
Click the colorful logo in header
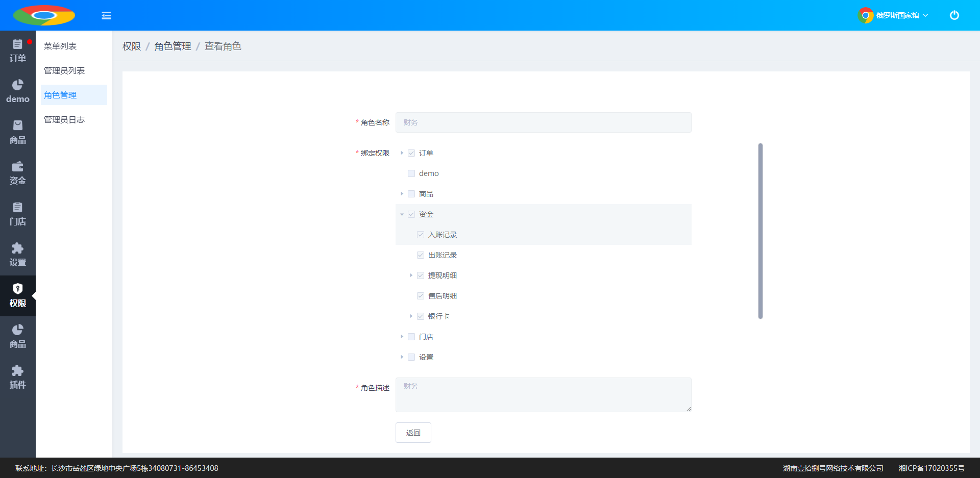[x=44, y=15]
